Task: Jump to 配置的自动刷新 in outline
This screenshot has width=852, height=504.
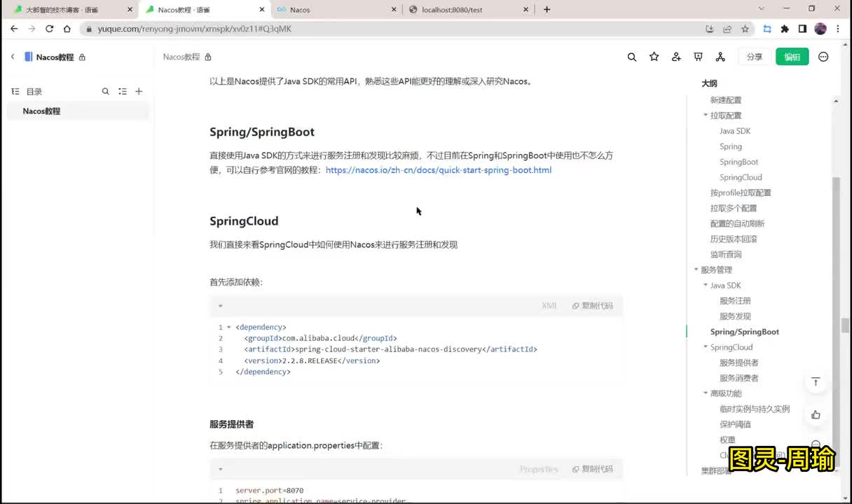Action: tap(738, 223)
